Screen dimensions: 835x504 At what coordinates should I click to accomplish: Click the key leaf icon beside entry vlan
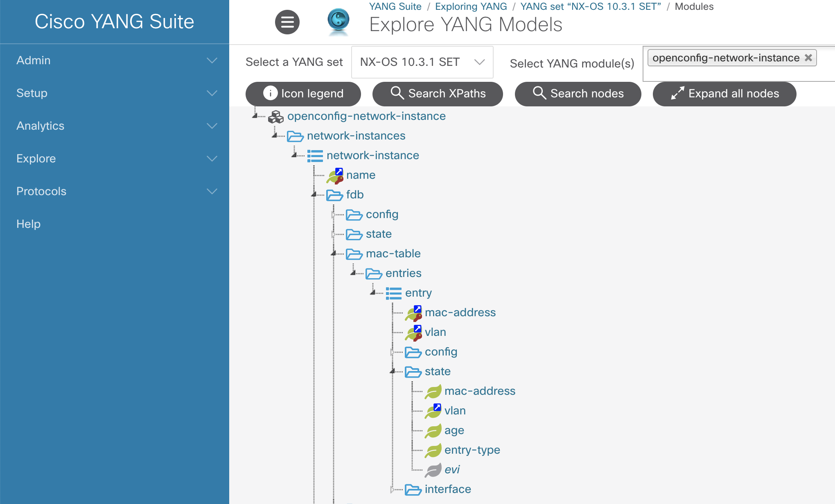click(x=413, y=333)
